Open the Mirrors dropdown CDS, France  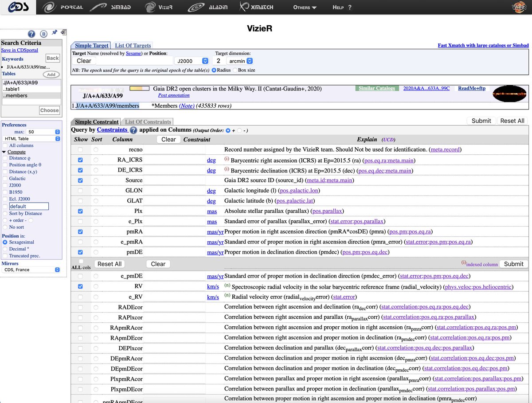(x=31, y=270)
